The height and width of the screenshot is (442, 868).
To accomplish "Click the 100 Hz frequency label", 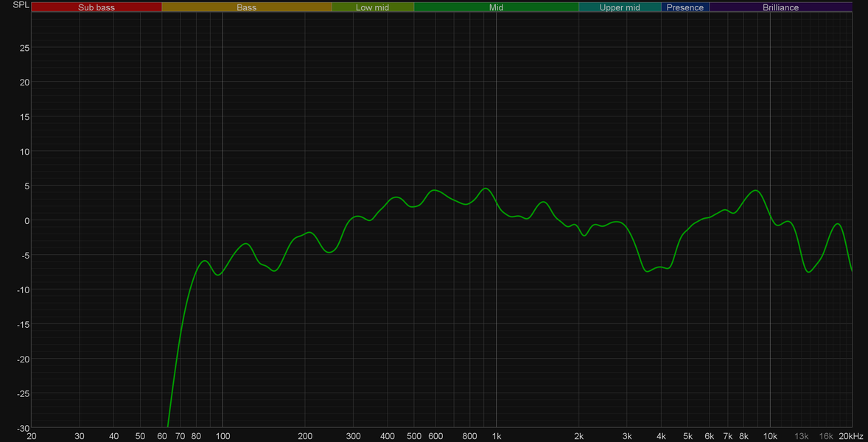I will pyautogui.click(x=223, y=436).
